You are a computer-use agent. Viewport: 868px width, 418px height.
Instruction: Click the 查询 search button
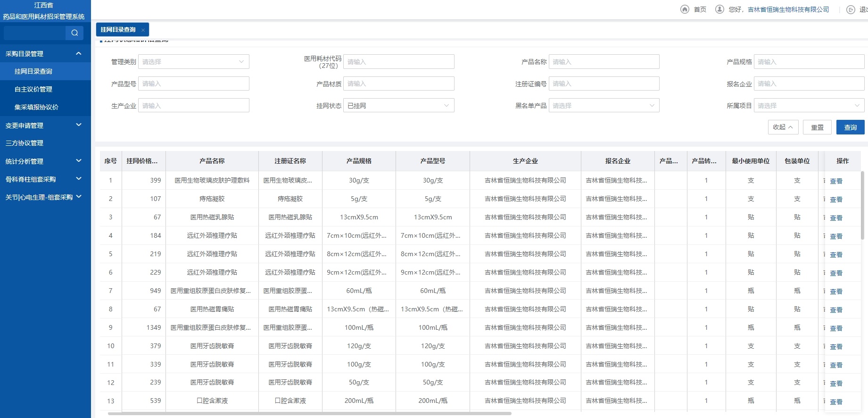coord(850,127)
